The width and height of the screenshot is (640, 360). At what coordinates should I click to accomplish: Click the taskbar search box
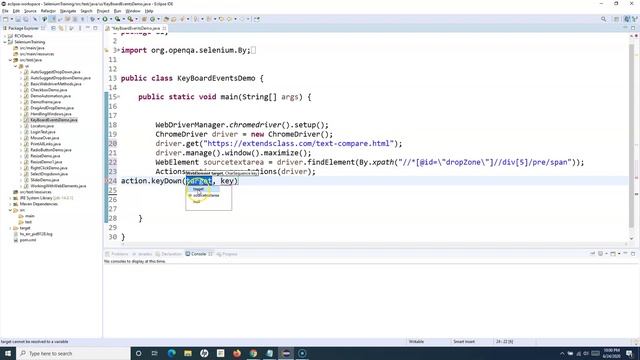tap(73, 353)
